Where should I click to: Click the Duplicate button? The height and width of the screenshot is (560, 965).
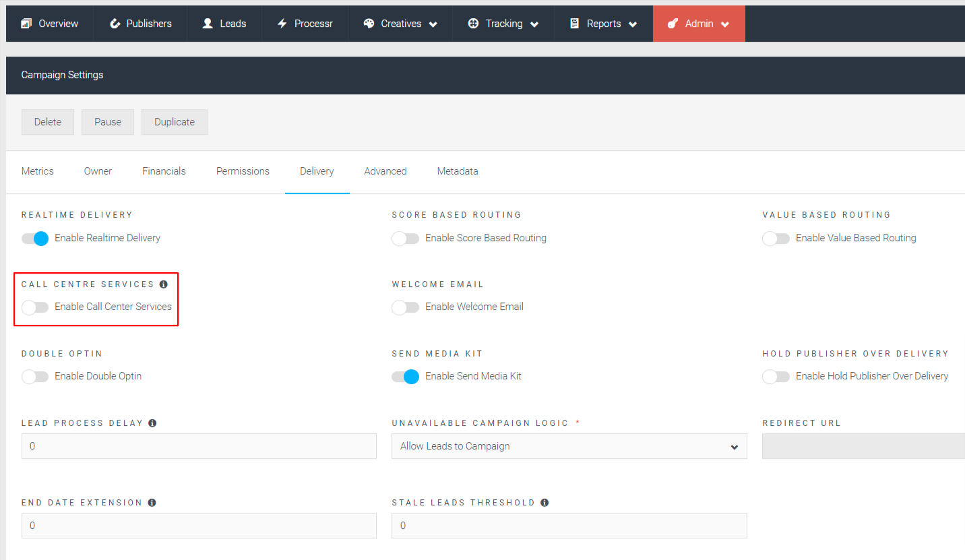click(x=174, y=122)
